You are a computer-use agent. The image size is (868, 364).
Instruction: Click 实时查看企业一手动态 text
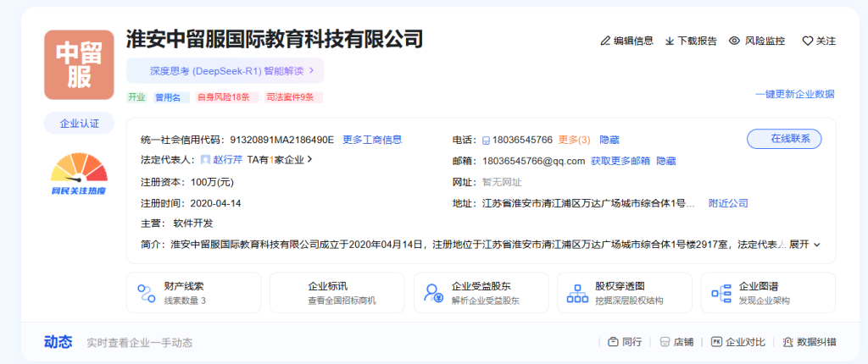point(140,343)
